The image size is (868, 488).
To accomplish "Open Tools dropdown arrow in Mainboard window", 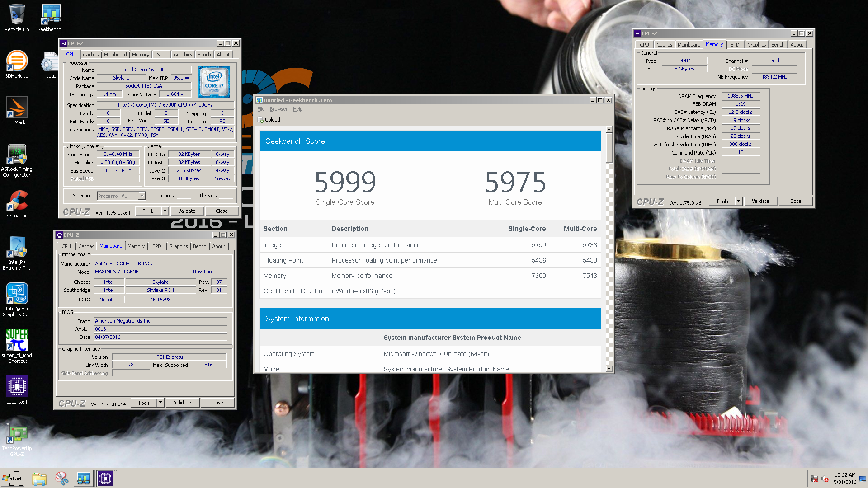I will pos(160,403).
